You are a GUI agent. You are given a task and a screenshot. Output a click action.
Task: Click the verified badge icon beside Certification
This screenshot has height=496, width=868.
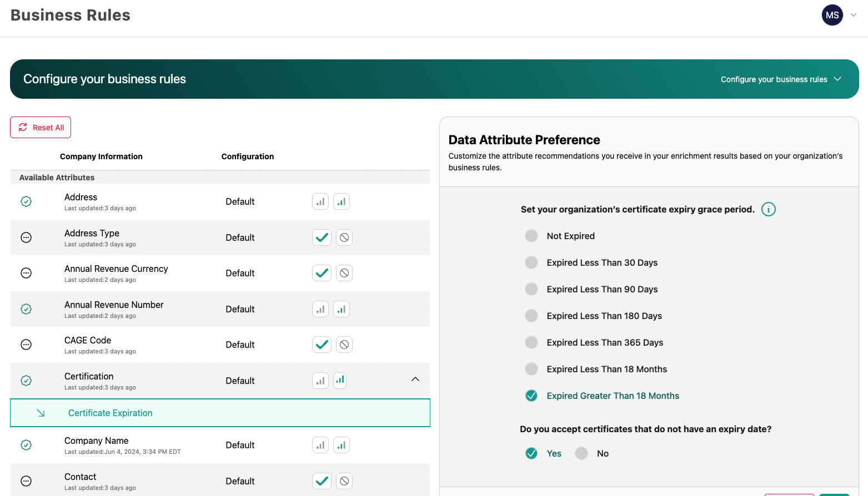tap(26, 381)
